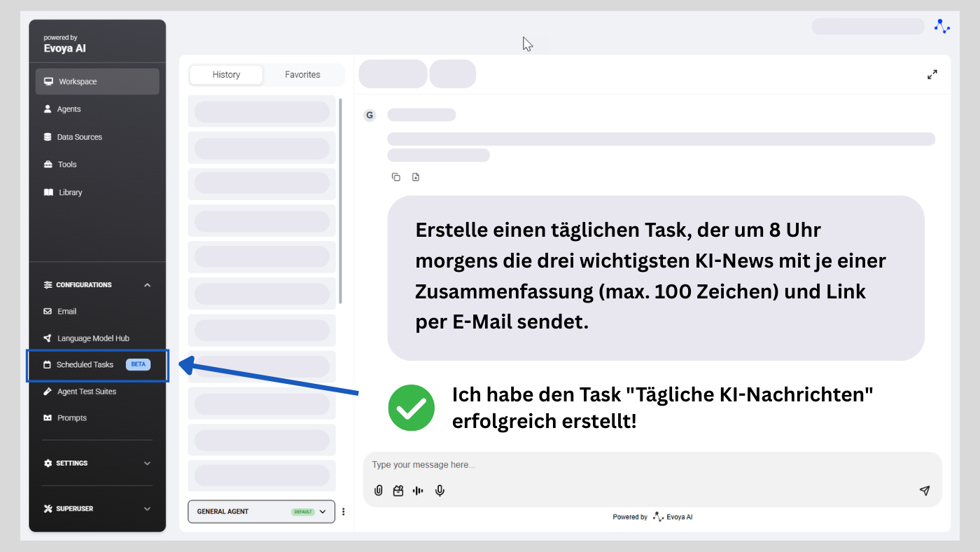Click the Library book icon
This screenshot has width=980, height=552.
pos(48,192)
